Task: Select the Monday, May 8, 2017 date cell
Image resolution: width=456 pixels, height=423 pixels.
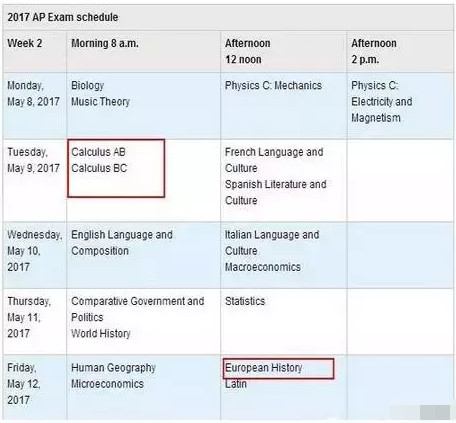Action: tap(34, 105)
